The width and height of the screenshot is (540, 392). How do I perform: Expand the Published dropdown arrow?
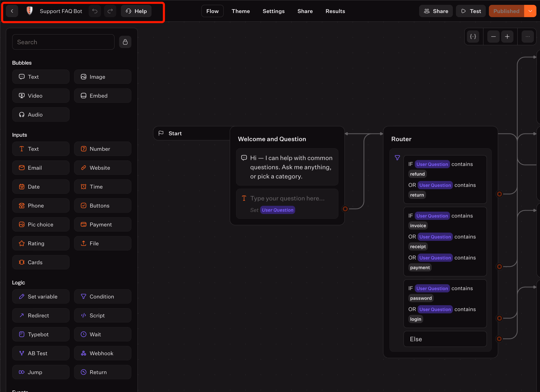530,11
